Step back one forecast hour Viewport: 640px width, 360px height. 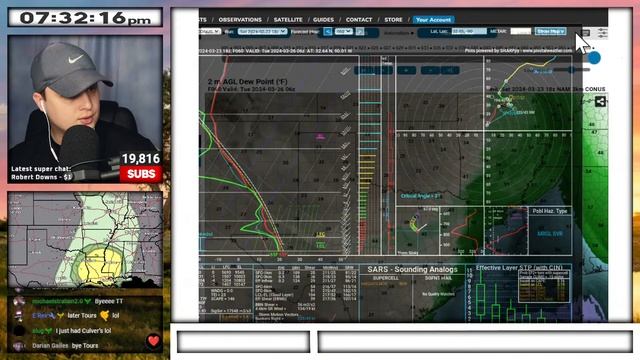point(328,31)
